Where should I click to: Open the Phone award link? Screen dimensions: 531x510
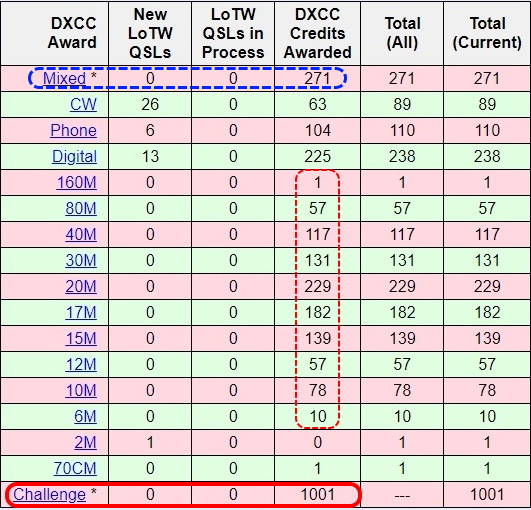[73, 130]
